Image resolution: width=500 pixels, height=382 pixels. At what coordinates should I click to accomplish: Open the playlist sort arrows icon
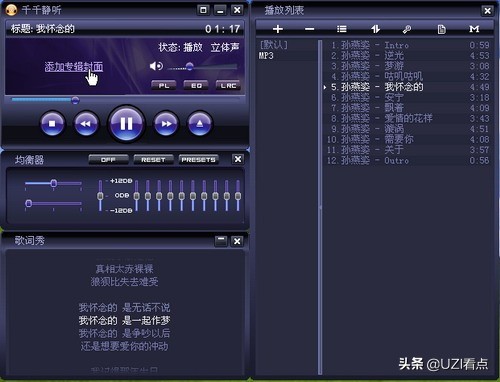[x=375, y=29]
